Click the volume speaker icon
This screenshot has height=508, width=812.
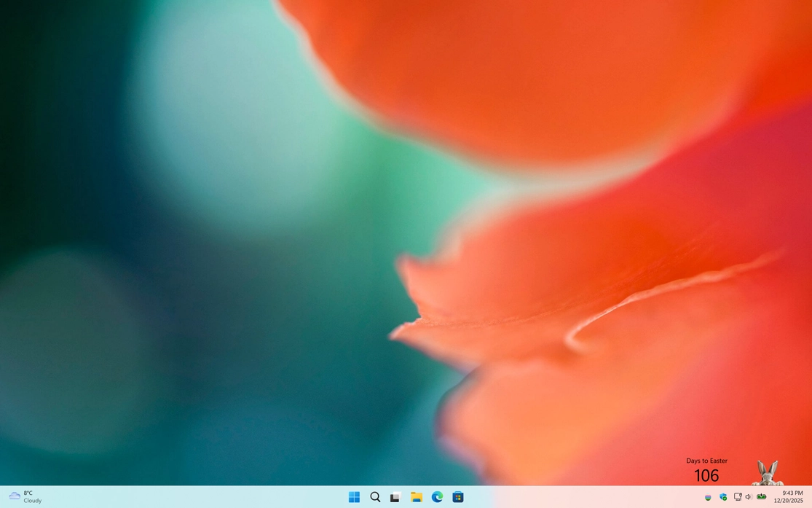pyautogui.click(x=749, y=497)
